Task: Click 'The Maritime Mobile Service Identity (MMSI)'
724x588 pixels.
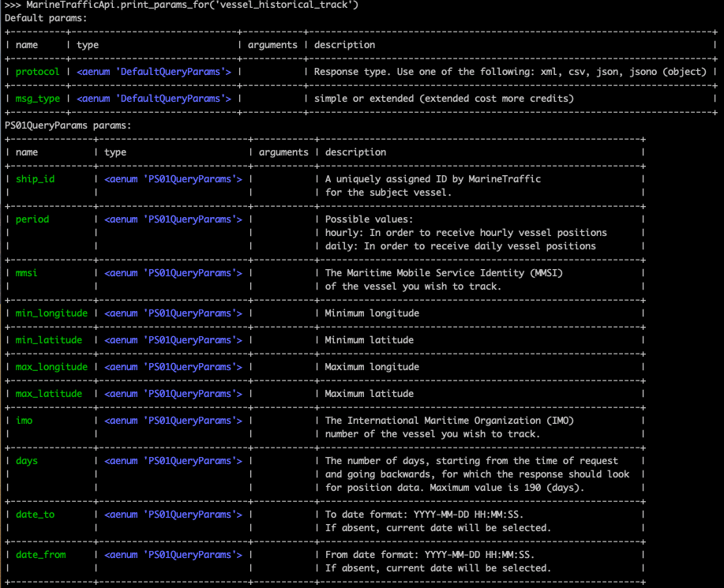Action: (444, 273)
